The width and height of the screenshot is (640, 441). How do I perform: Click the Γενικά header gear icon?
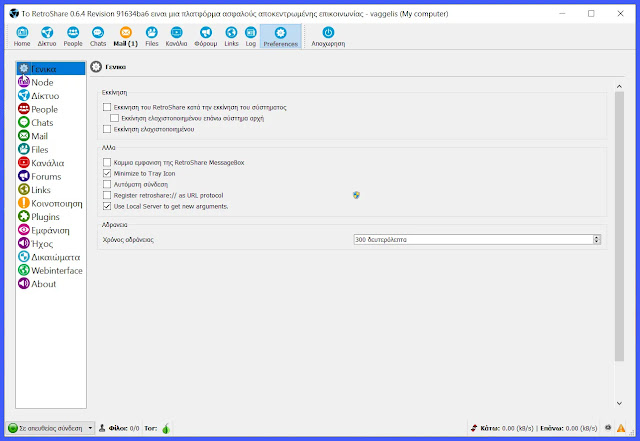[x=96, y=67]
